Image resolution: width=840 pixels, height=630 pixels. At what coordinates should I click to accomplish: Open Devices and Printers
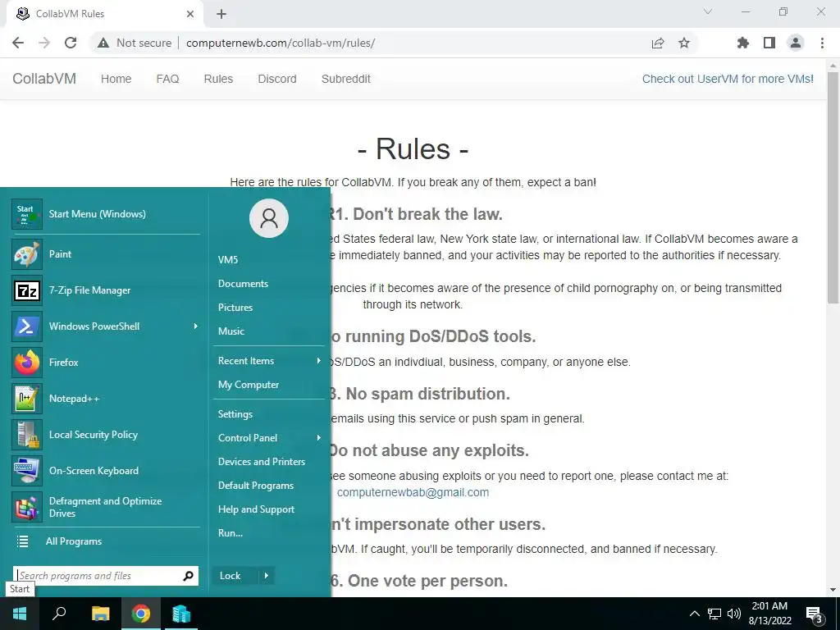pos(262,462)
